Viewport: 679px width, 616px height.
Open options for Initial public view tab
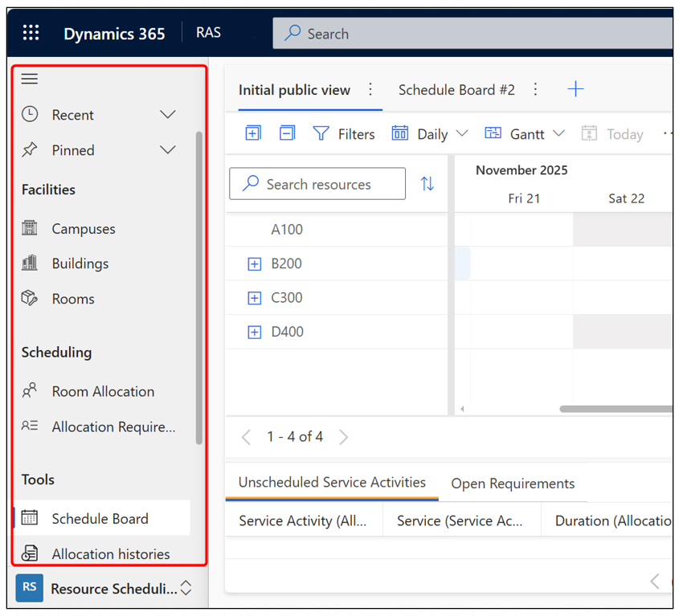(370, 89)
